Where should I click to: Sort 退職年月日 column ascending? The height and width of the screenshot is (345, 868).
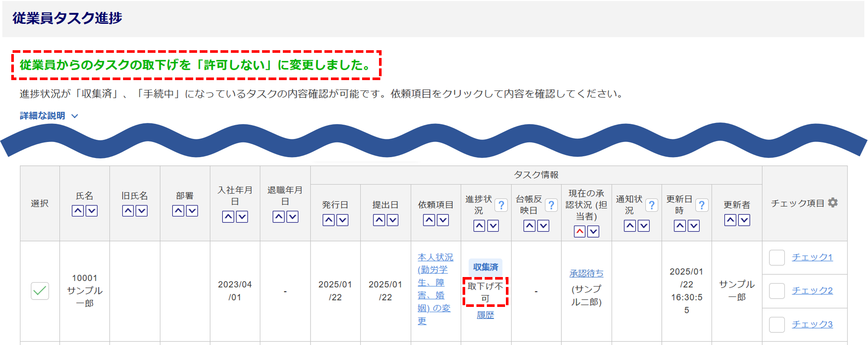click(279, 217)
